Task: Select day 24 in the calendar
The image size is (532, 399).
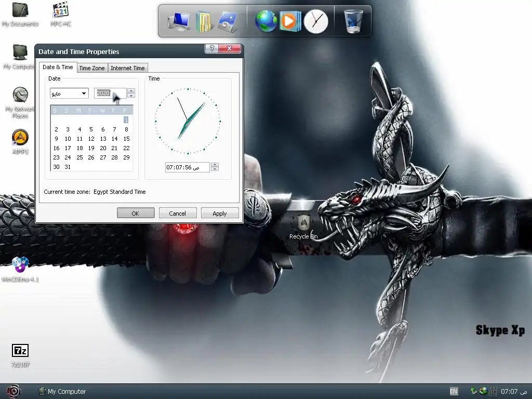Action: coord(68,157)
